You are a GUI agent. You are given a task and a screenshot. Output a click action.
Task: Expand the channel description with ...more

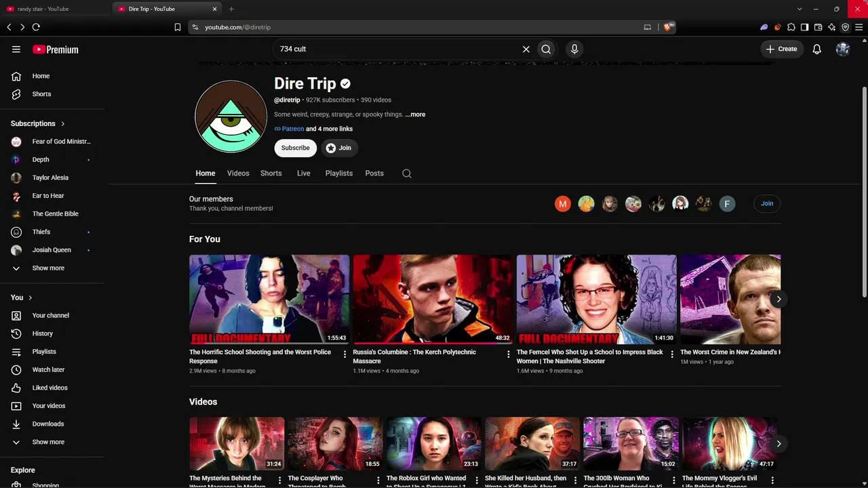pos(415,115)
